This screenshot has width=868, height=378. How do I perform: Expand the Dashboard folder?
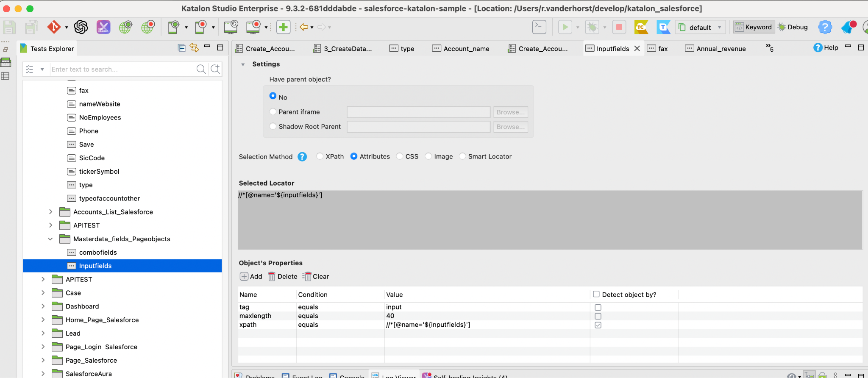(43, 306)
